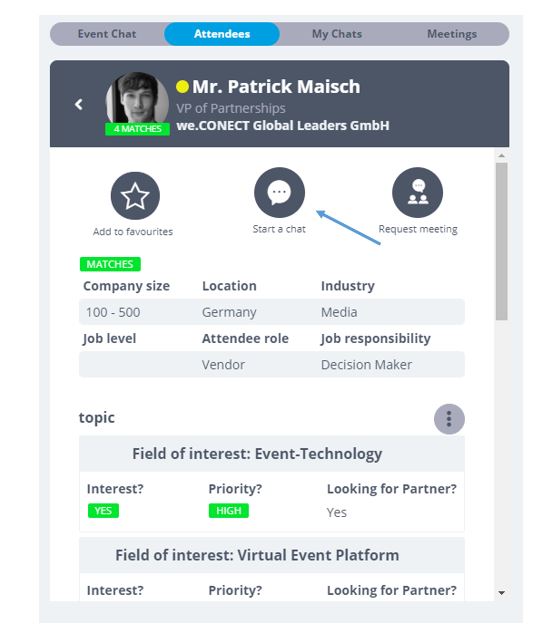Click the green MATCHES label
Image resolution: width=542 pixels, height=638 pixels.
coord(110,264)
